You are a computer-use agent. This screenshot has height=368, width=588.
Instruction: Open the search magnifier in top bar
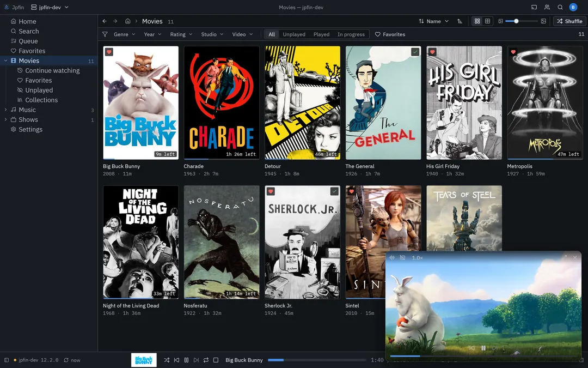pyautogui.click(x=560, y=7)
